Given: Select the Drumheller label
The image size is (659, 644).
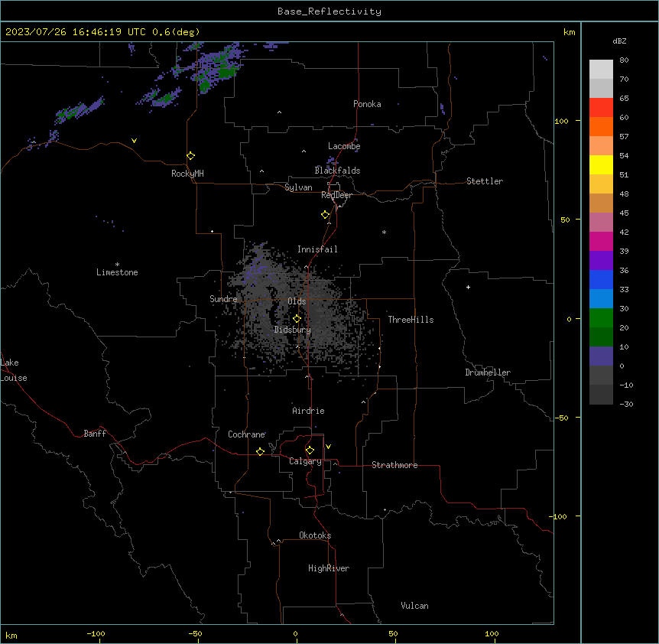Looking at the screenshot, I should pos(488,372).
